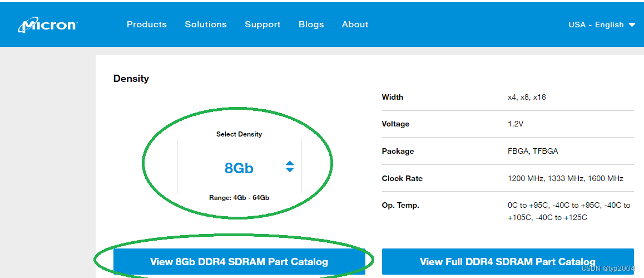The width and height of the screenshot is (644, 278).
Task: Click the Package row label
Action: 398,152
